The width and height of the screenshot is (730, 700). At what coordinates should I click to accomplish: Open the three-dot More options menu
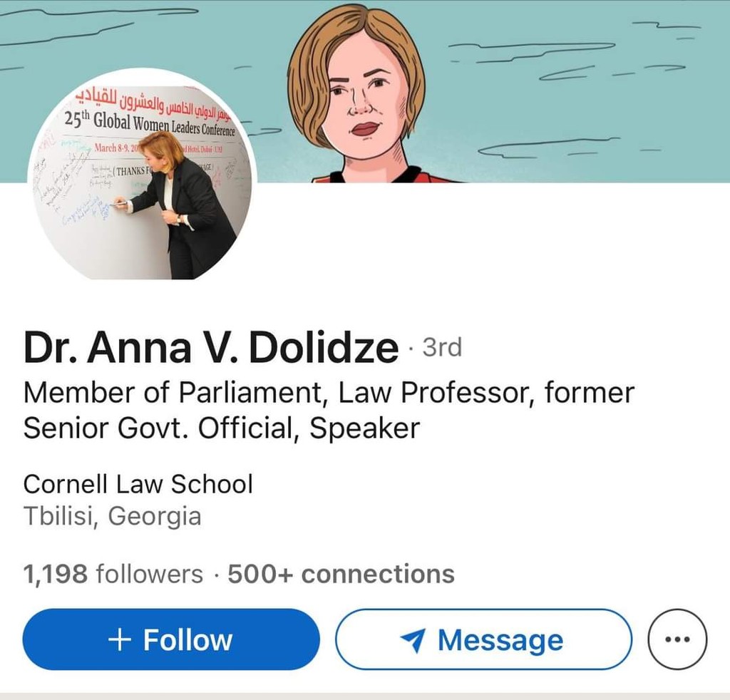pyautogui.click(x=677, y=639)
